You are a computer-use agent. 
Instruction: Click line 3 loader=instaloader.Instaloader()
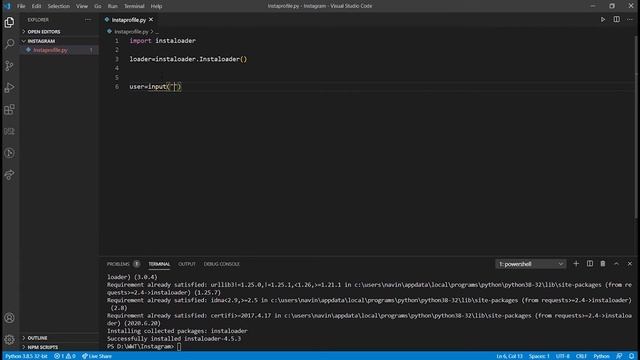[x=188, y=59]
